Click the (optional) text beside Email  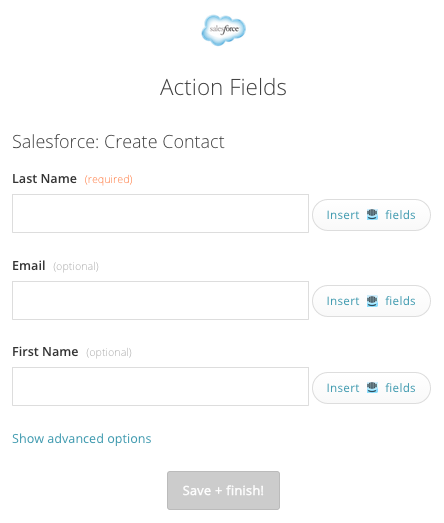76,267
